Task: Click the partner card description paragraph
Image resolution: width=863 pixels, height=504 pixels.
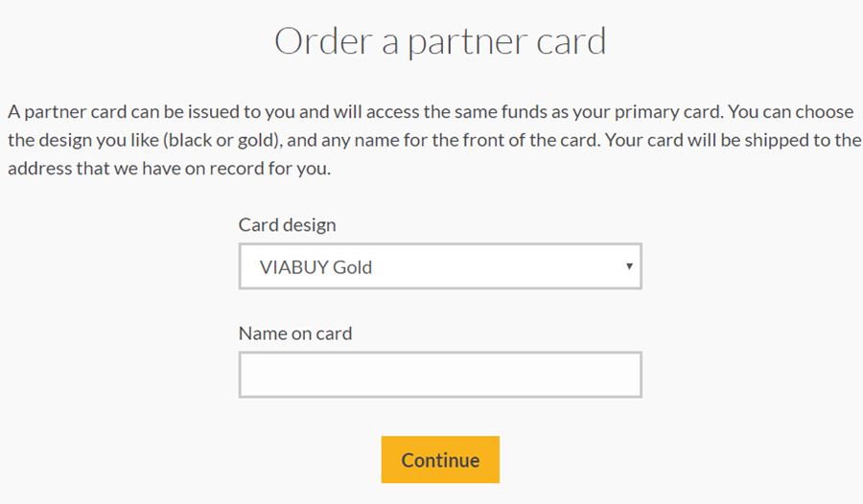Action: 431,140
